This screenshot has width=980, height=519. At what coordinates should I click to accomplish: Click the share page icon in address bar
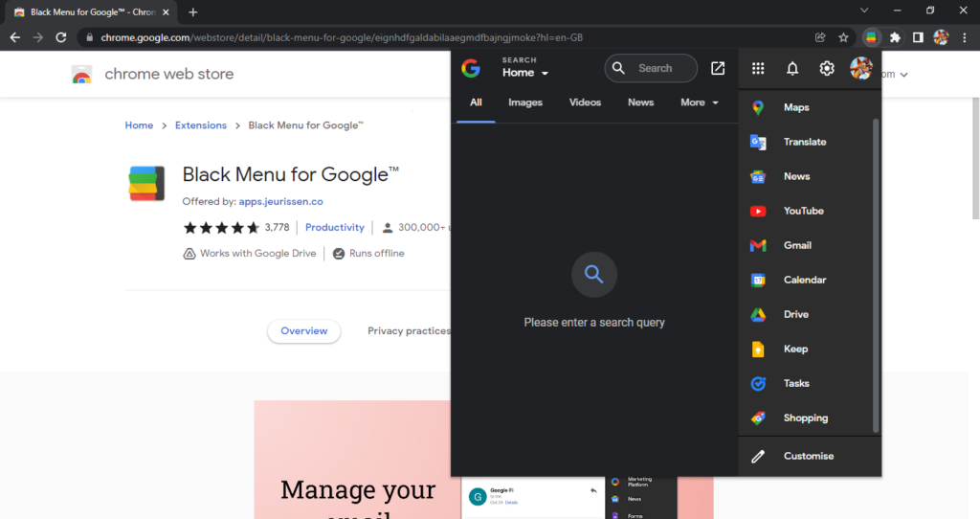[x=820, y=37]
